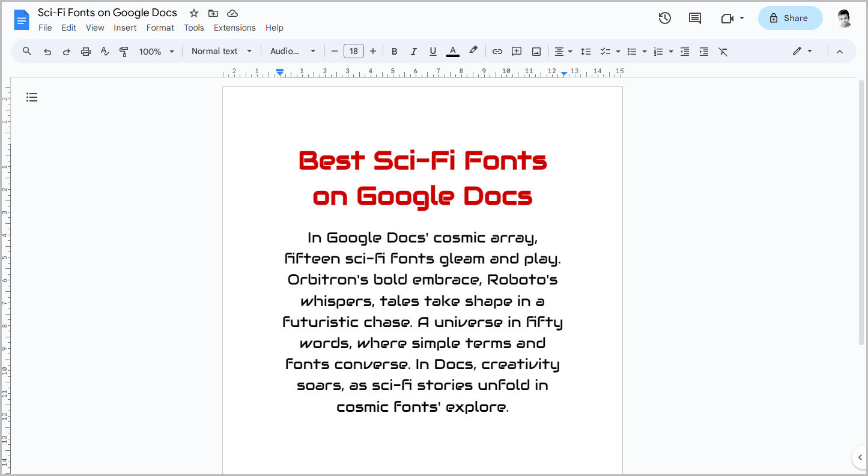
Task: Activate the paint format tool
Action: (x=124, y=51)
